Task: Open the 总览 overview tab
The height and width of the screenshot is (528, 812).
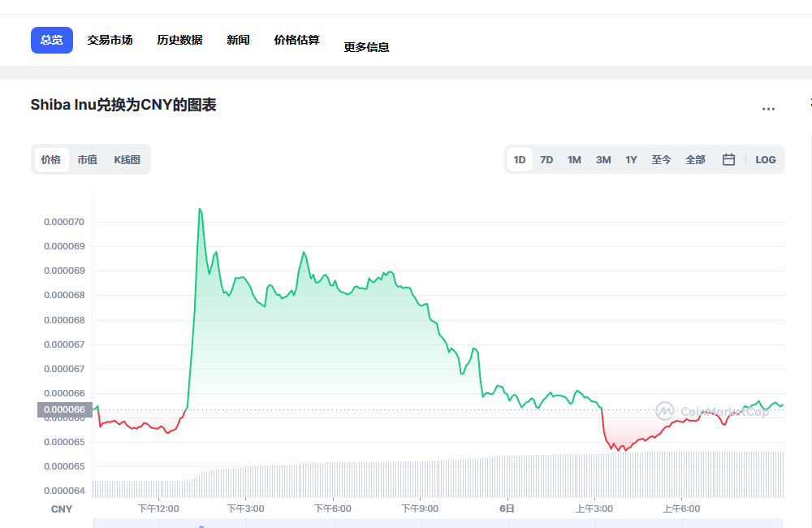Action: click(x=51, y=39)
